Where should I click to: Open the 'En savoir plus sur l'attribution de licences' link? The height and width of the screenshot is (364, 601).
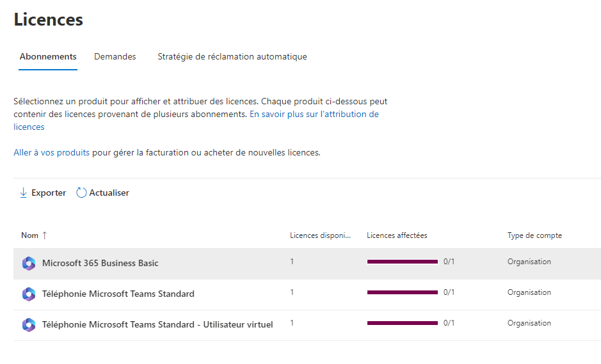click(314, 114)
